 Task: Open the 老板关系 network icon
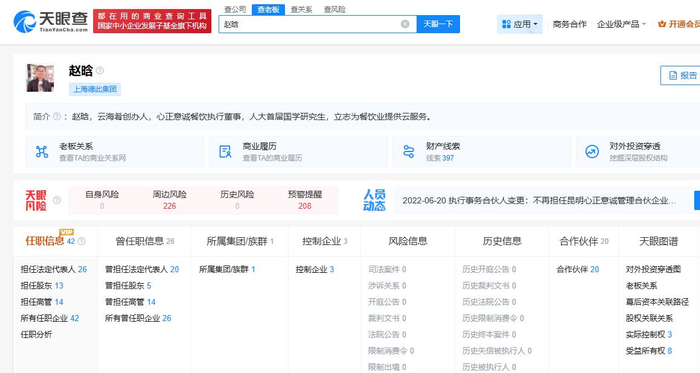[x=42, y=152]
